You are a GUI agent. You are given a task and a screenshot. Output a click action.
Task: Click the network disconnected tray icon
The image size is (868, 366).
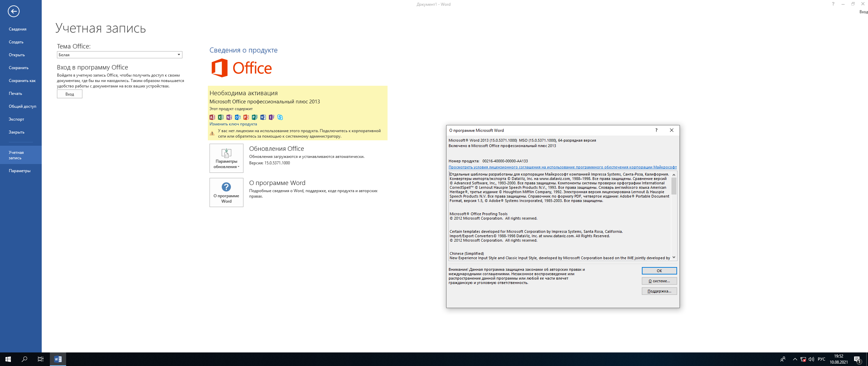click(803, 359)
